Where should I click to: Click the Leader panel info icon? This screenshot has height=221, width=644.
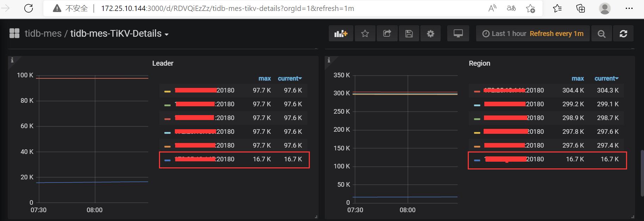pos(12,60)
